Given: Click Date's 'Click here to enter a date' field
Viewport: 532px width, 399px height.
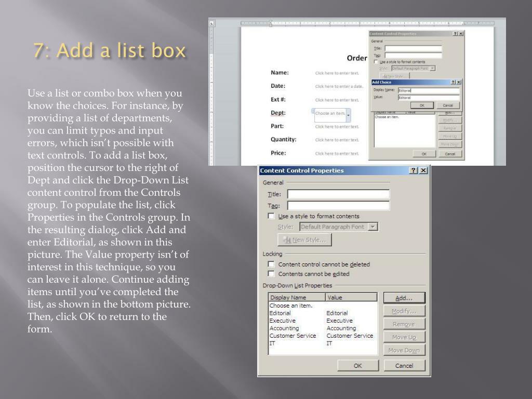Looking at the screenshot, I should point(339,86).
